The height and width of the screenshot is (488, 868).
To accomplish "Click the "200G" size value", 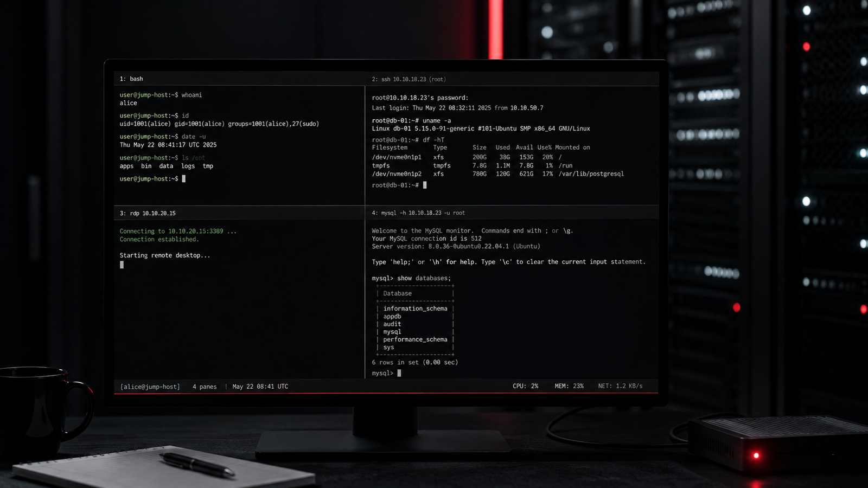I will pos(480,157).
